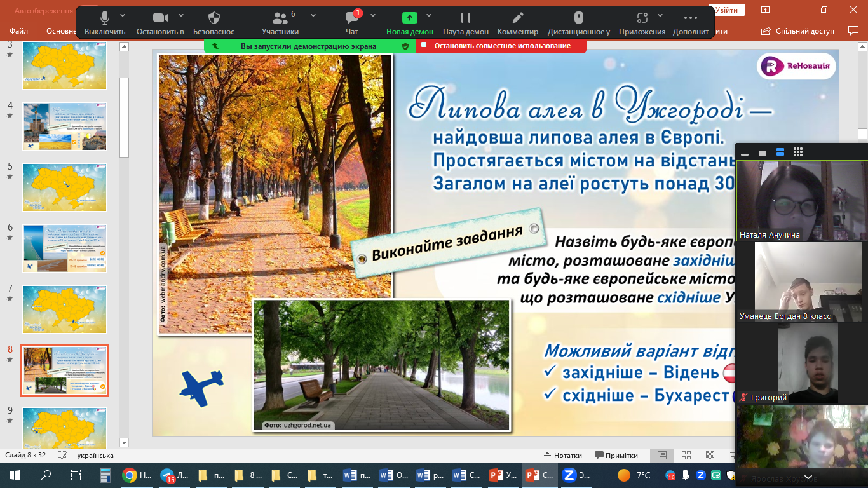This screenshot has height=488, width=868.
Task: Open Chrome from taskbar
Action: pos(137,475)
